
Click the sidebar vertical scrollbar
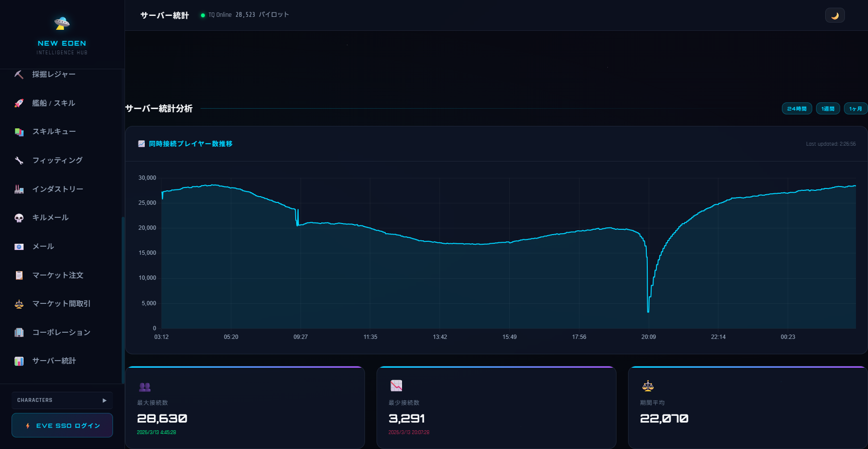[123, 298]
